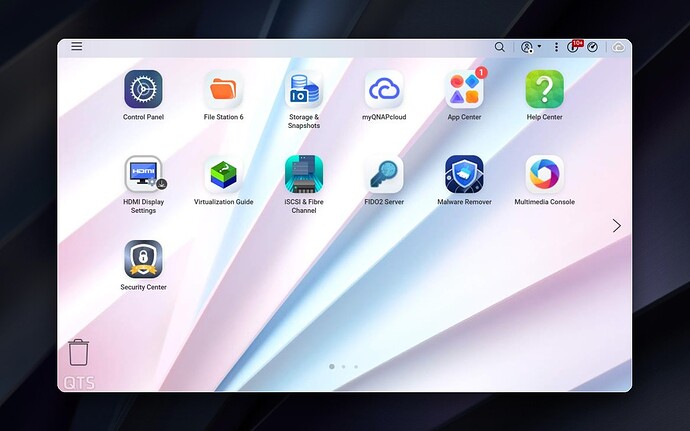Select the first page indicator dot
Image resolution: width=690 pixels, height=431 pixels.
332,366
